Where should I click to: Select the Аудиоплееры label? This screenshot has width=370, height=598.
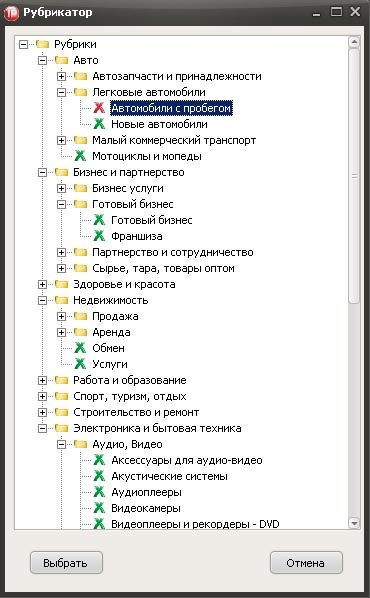pyautogui.click(x=146, y=493)
